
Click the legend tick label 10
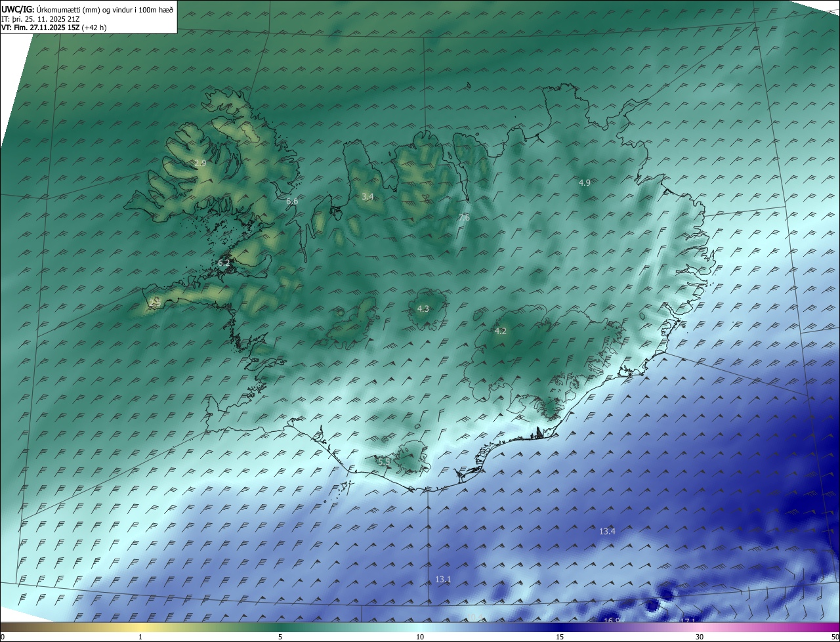[420, 637]
